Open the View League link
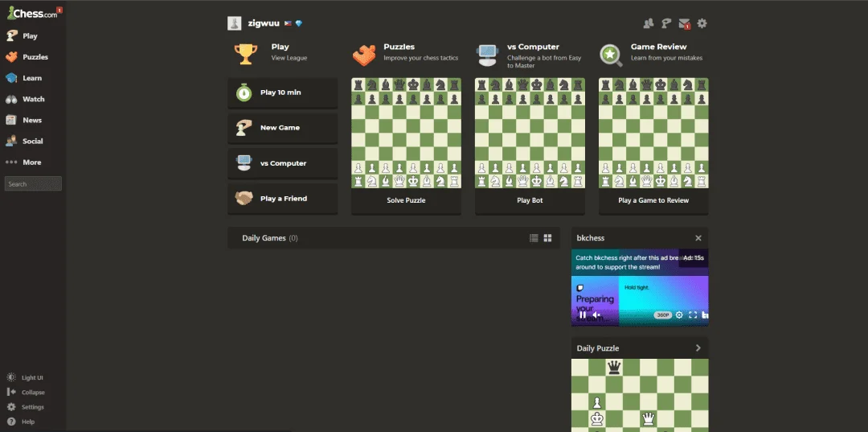Image resolution: width=868 pixels, height=432 pixels. pyautogui.click(x=289, y=58)
